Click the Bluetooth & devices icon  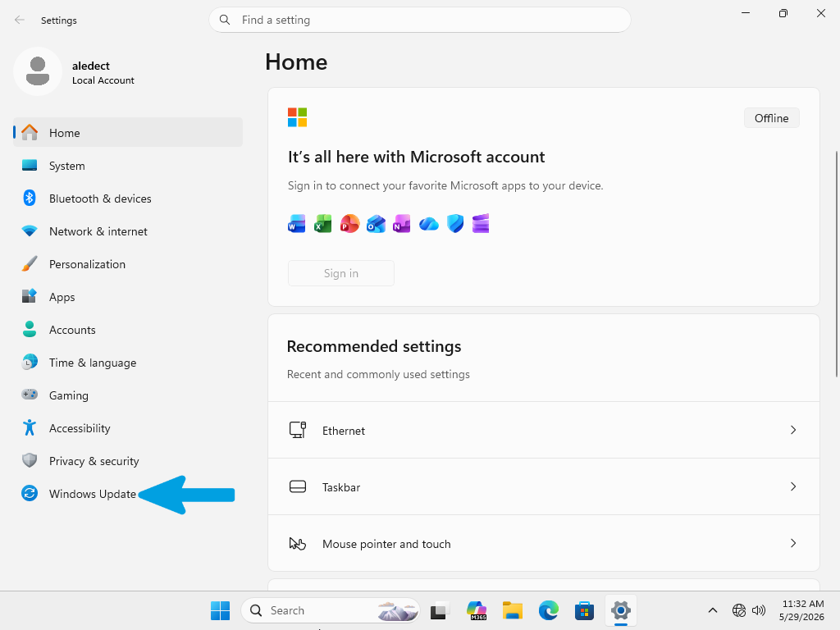(x=30, y=199)
